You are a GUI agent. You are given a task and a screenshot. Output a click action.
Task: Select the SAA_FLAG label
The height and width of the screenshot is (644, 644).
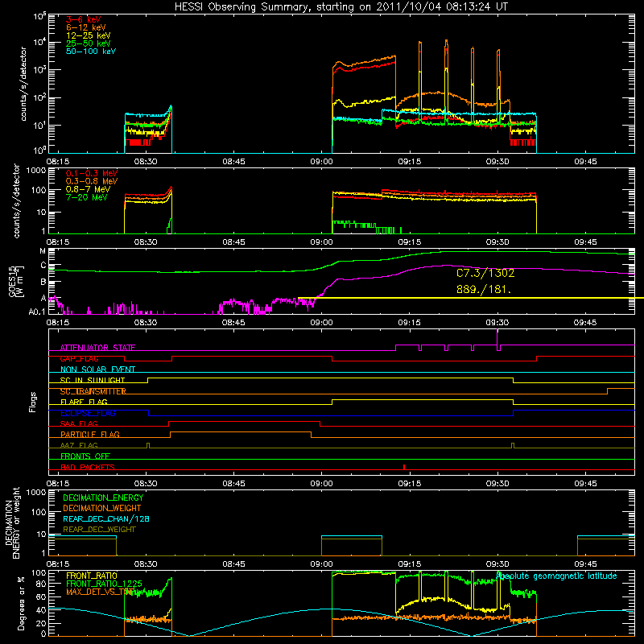pyautogui.click(x=79, y=424)
